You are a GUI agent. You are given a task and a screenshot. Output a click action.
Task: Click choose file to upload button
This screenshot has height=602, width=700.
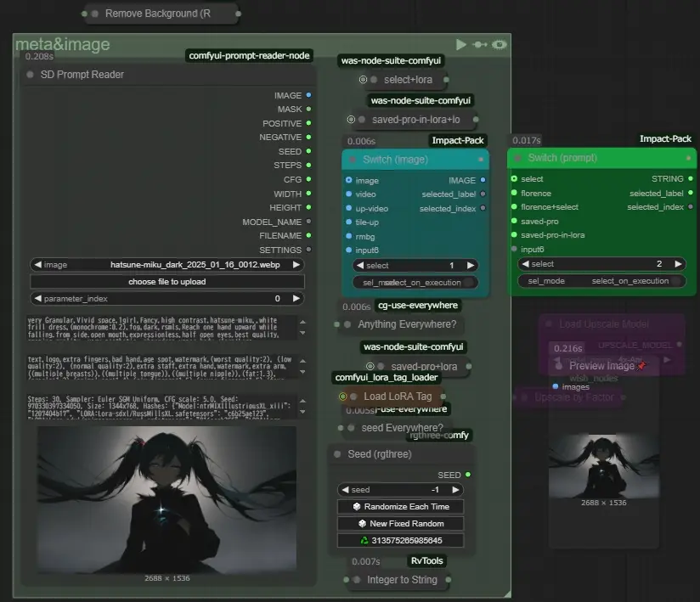tap(167, 282)
